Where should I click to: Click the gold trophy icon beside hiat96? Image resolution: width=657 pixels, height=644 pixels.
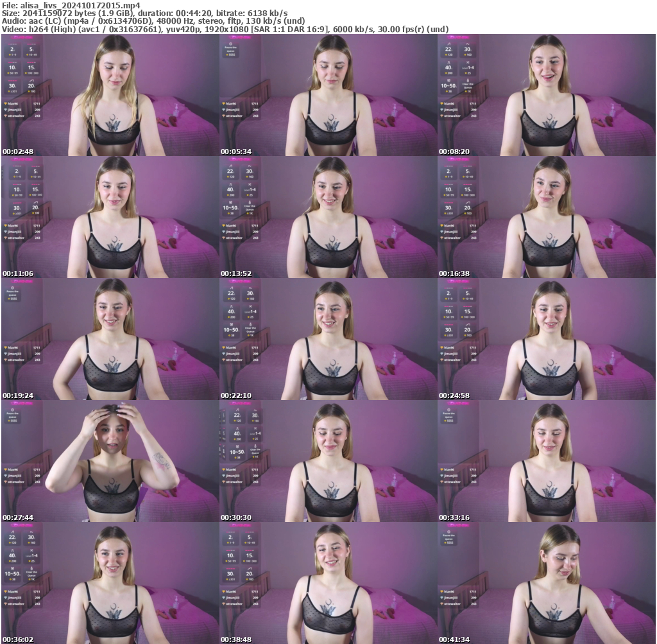point(6,103)
